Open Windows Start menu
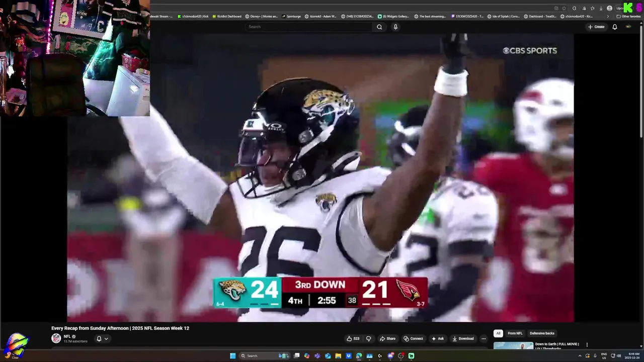The image size is (644, 362). (233, 356)
